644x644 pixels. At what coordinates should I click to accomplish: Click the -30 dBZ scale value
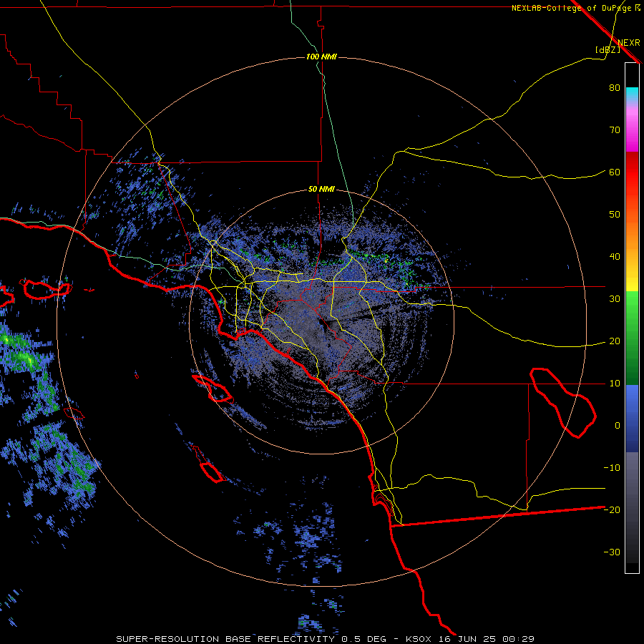click(612, 552)
